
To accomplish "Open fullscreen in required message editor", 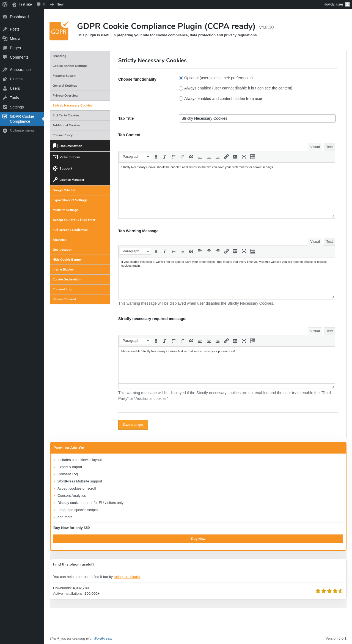I will click(x=244, y=341).
